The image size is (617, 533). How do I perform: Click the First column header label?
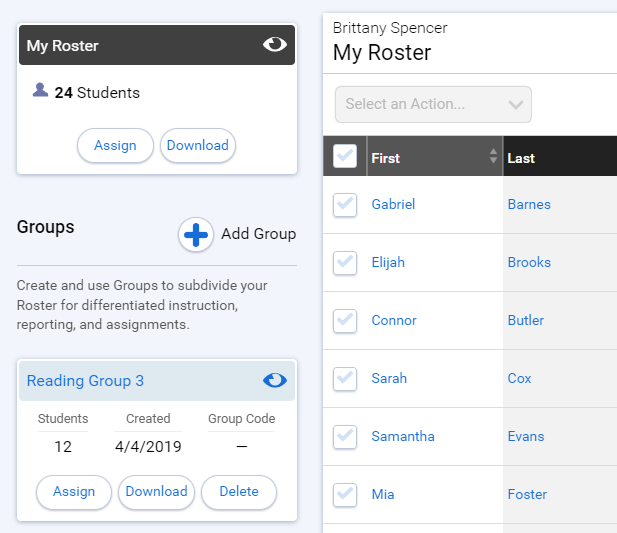[386, 158]
